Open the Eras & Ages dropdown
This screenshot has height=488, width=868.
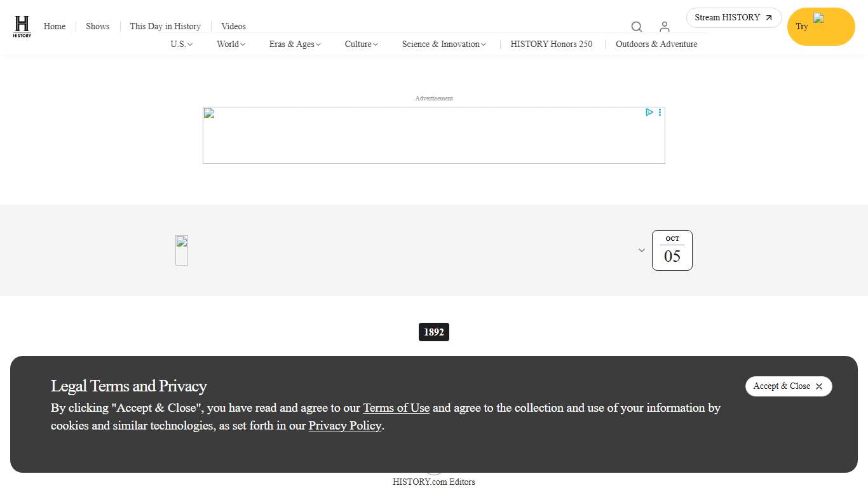pyautogui.click(x=295, y=44)
